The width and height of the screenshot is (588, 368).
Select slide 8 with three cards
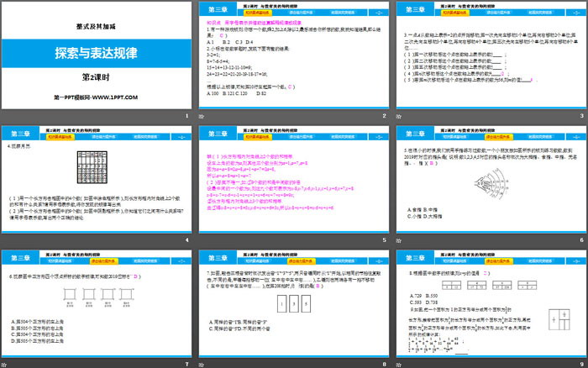[x=294, y=303]
